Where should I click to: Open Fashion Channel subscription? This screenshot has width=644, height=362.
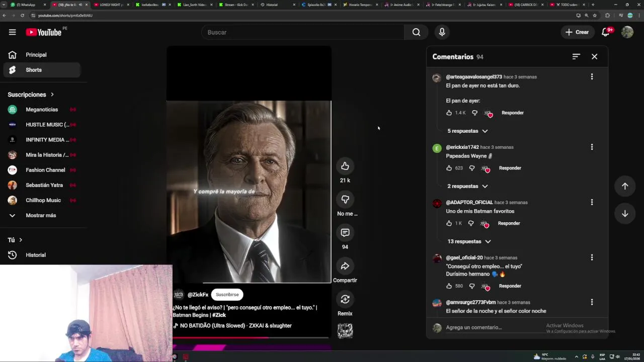pos(41,170)
